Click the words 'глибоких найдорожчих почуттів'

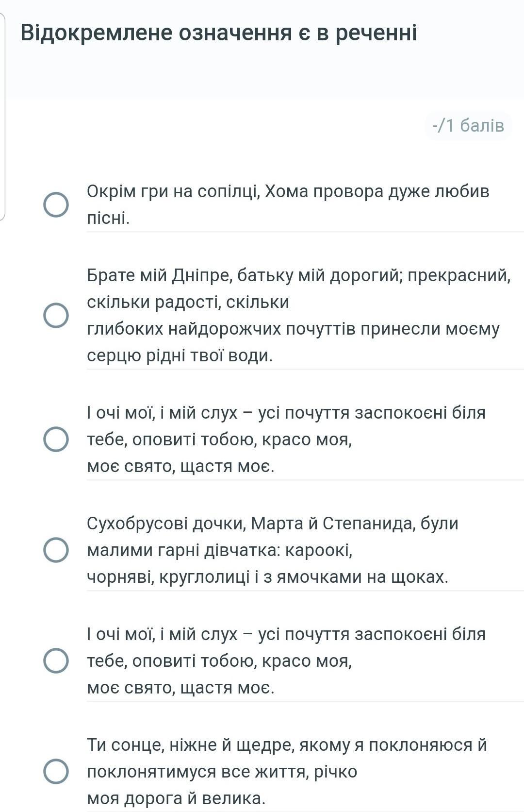(x=228, y=329)
